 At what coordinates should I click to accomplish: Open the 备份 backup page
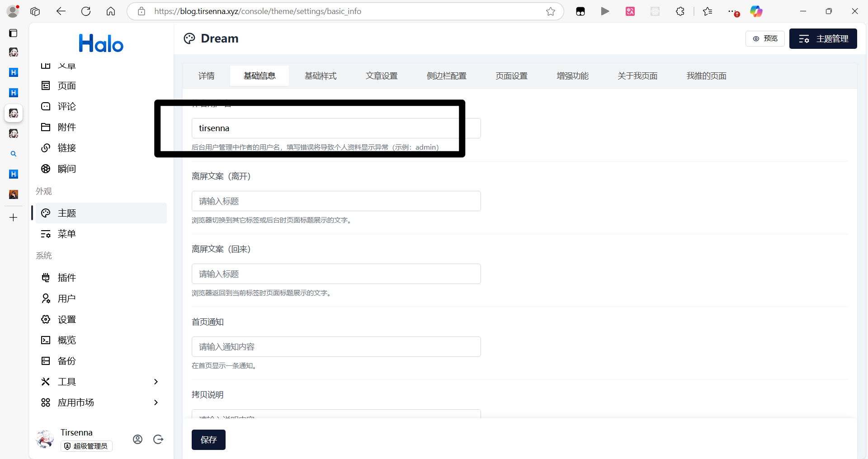pyautogui.click(x=66, y=361)
